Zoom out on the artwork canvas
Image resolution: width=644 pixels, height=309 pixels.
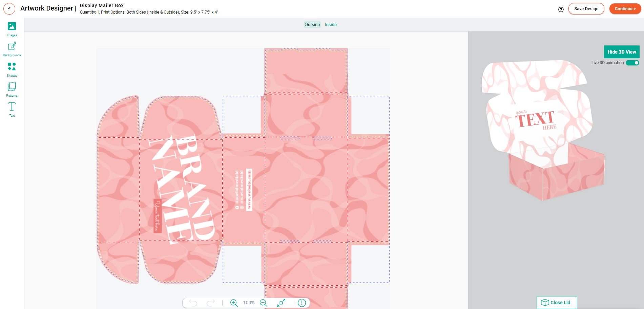click(264, 303)
